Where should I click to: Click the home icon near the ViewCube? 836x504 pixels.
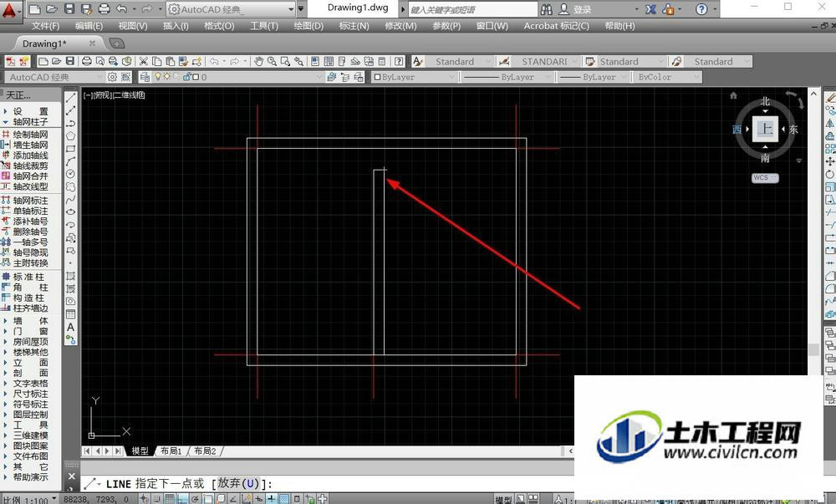pyautogui.click(x=733, y=95)
